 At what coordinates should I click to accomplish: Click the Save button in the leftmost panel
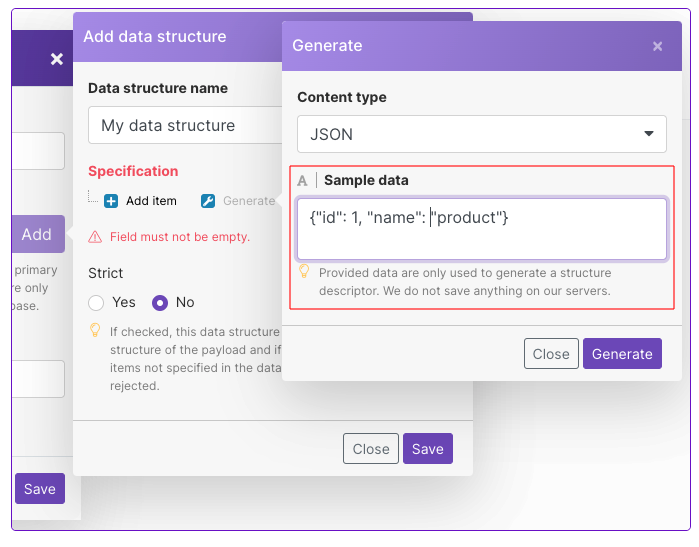(x=40, y=489)
